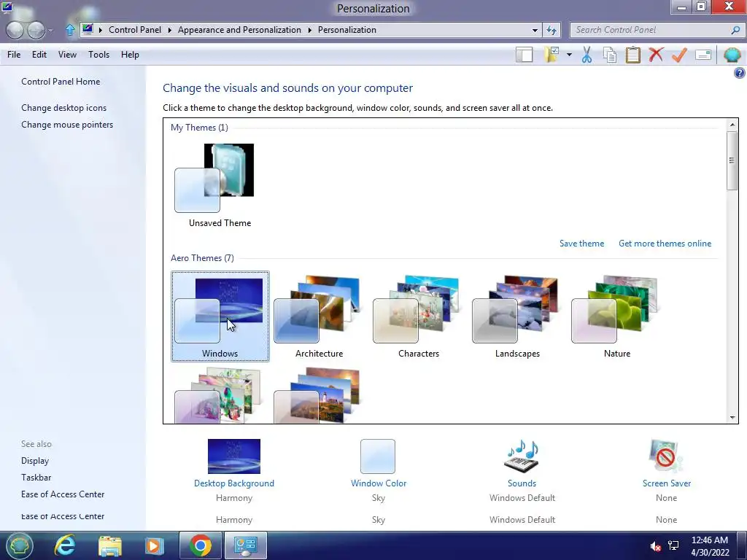
Task: Refresh the address bar location
Action: tap(551, 30)
